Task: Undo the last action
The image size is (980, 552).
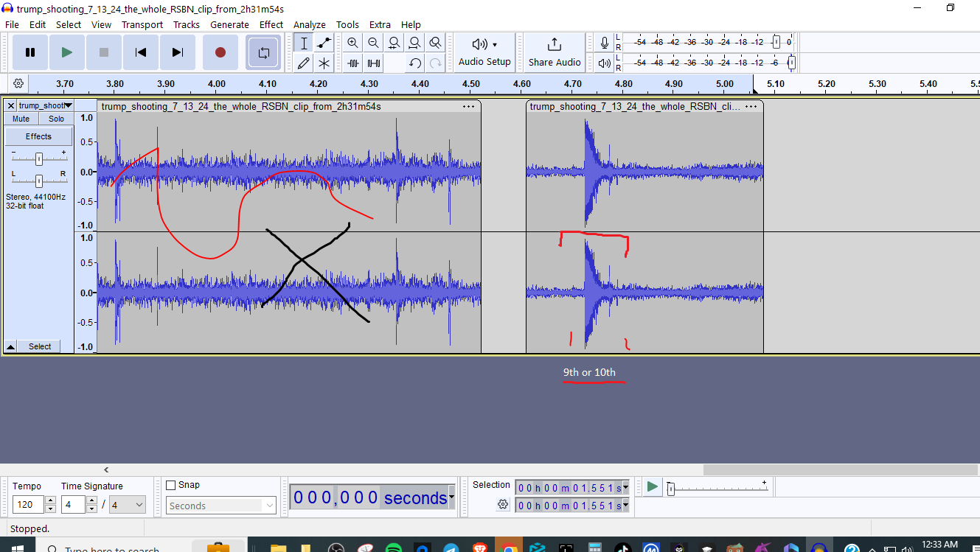Action: tap(415, 63)
